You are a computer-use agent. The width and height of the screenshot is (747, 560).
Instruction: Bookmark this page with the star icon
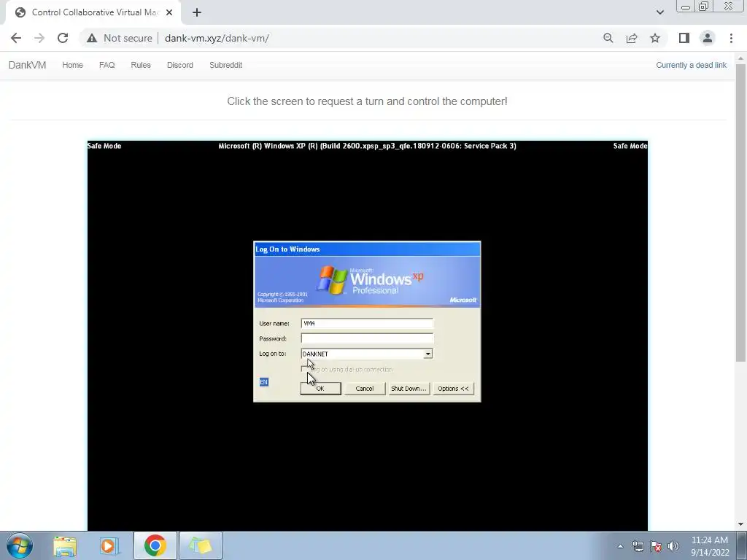pyautogui.click(x=655, y=38)
